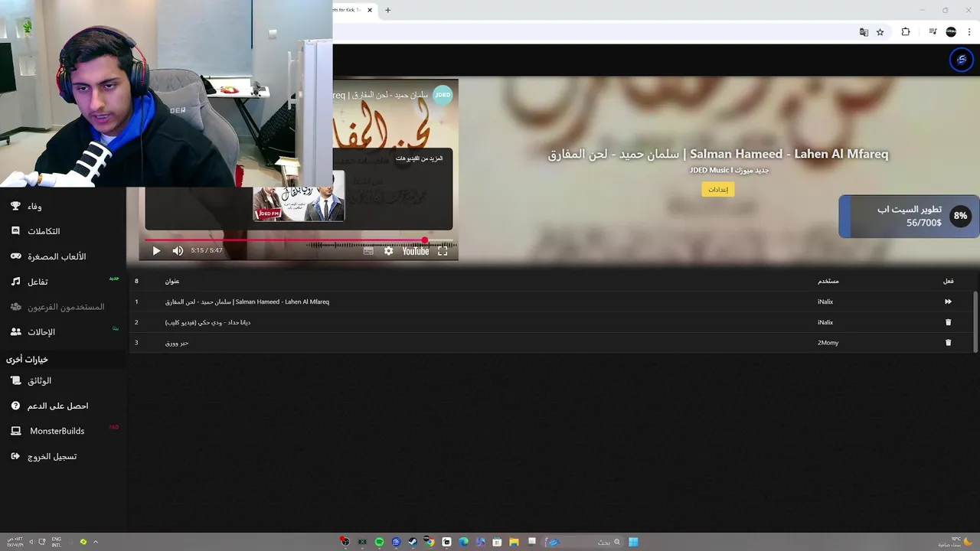Open the Chrome profile avatar
980x551 pixels.
[951, 32]
